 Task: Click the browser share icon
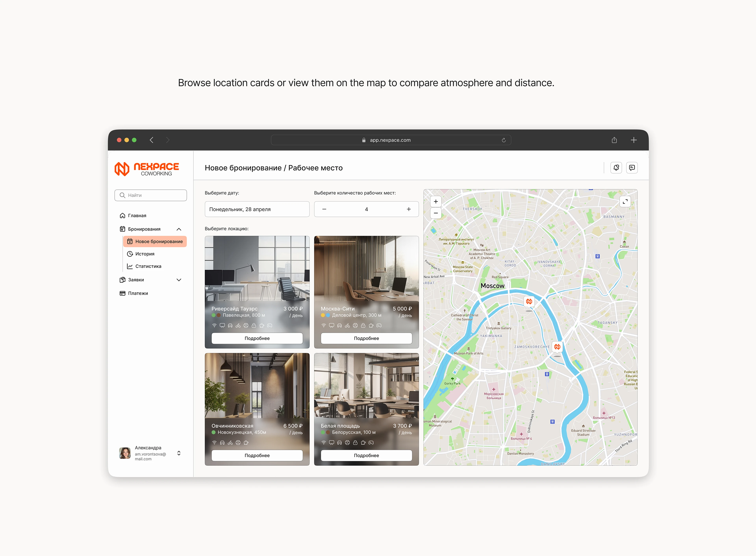(x=614, y=140)
